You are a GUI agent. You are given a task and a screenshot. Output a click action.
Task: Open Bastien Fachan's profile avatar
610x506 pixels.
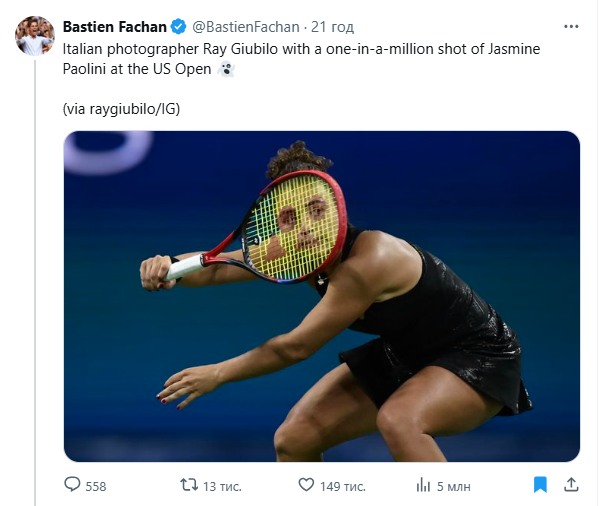pos(33,35)
